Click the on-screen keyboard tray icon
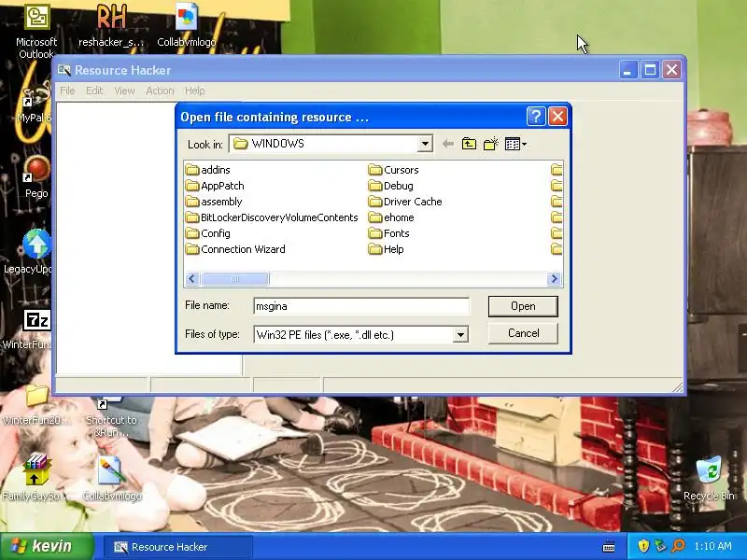Image resolution: width=747 pixels, height=560 pixels. coord(609,546)
